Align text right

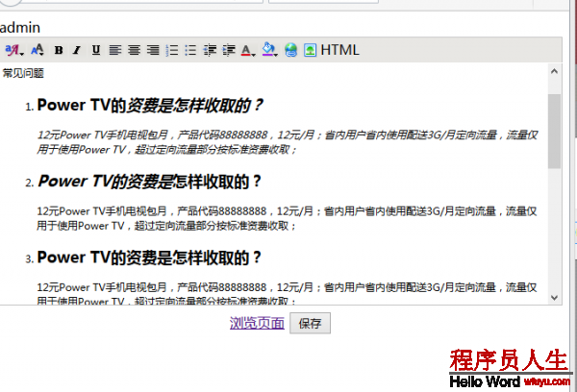tap(153, 50)
